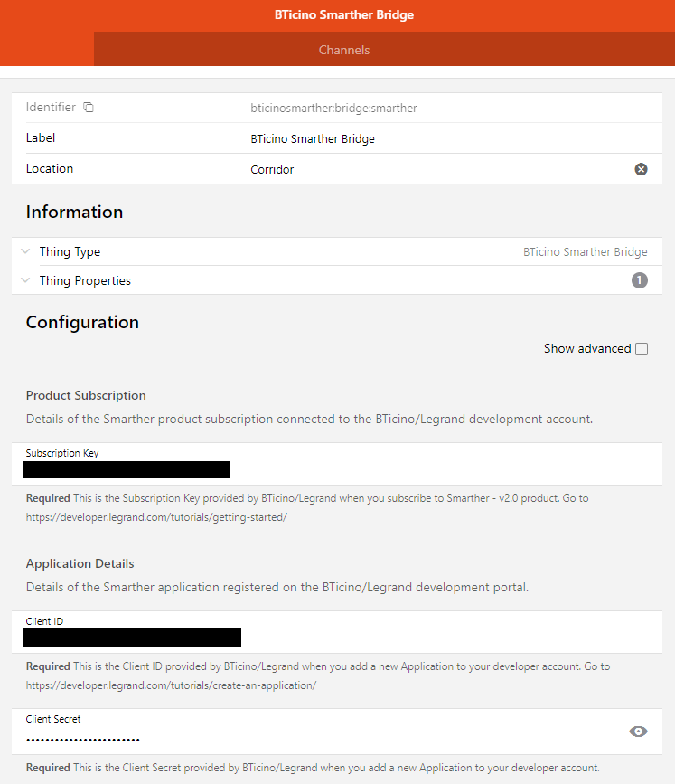Select the tab left of Channels

pos(47,49)
